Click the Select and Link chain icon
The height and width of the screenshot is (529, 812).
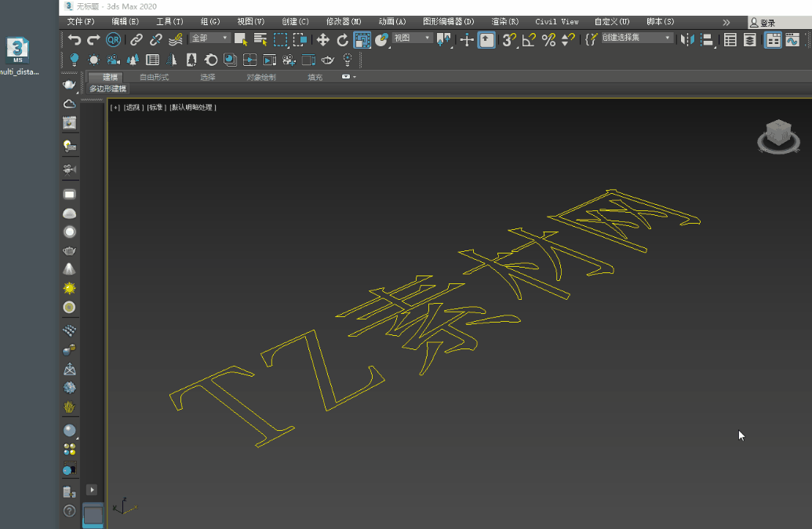[x=137, y=39]
